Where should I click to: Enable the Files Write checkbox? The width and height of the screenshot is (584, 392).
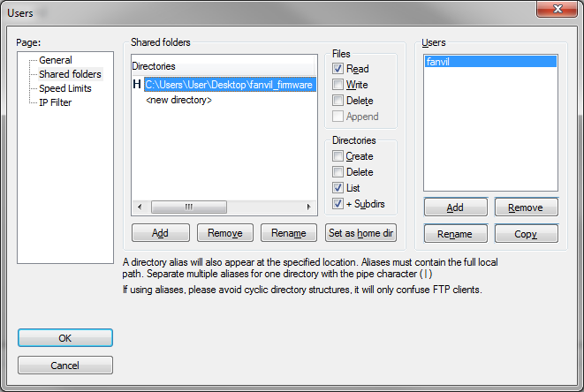pyautogui.click(x=338, y=85)
